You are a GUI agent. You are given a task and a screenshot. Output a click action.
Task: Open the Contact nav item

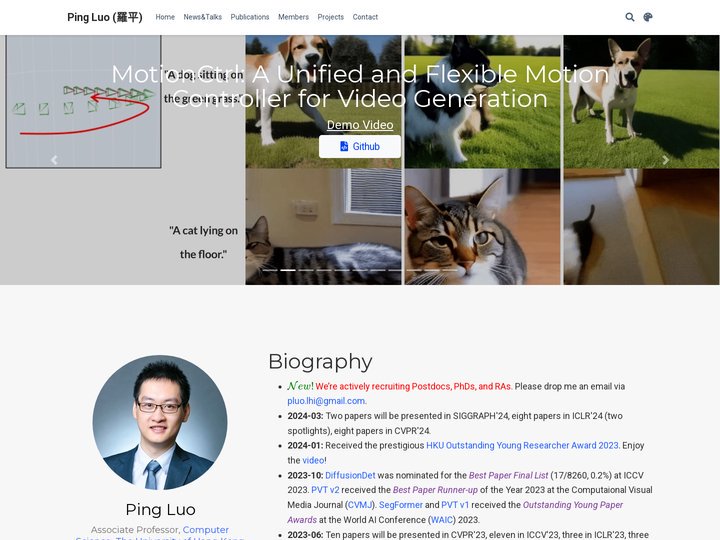(365, 17)
